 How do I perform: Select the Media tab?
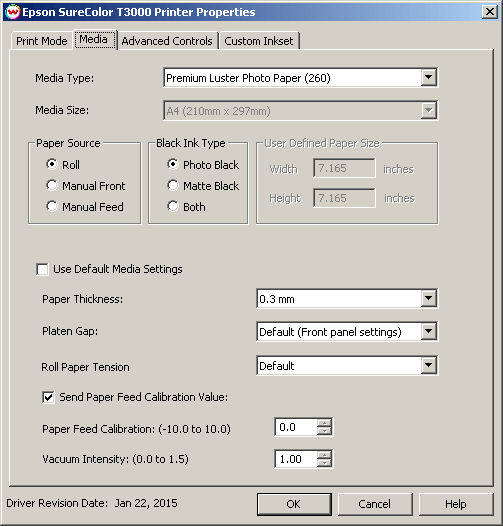click(94, 40)
